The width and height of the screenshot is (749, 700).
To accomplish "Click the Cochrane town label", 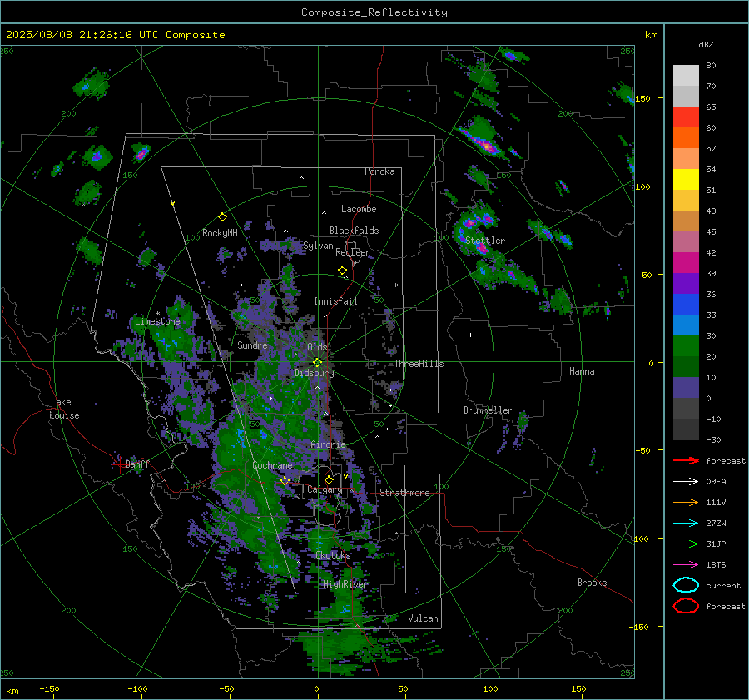I will click(272, 465).
